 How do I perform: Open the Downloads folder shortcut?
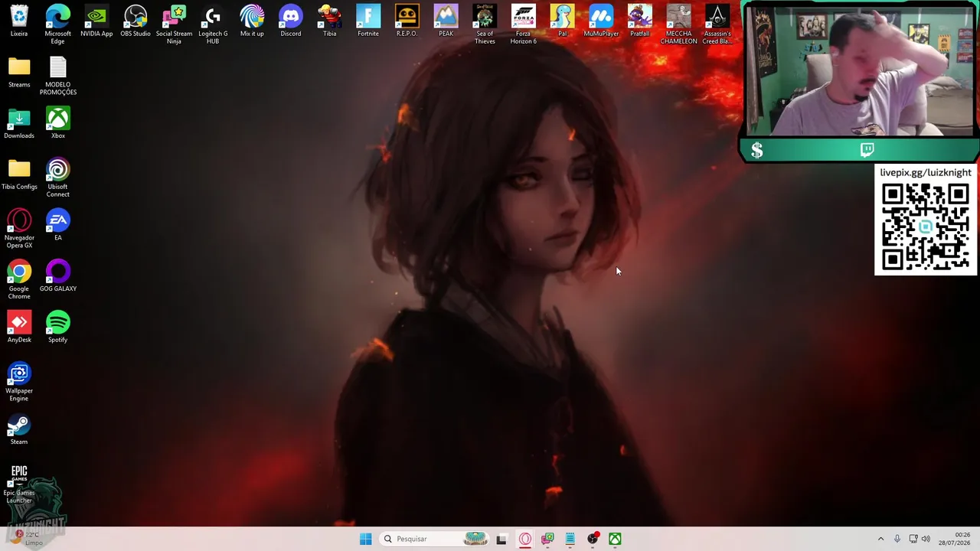(x=19, y=122)
